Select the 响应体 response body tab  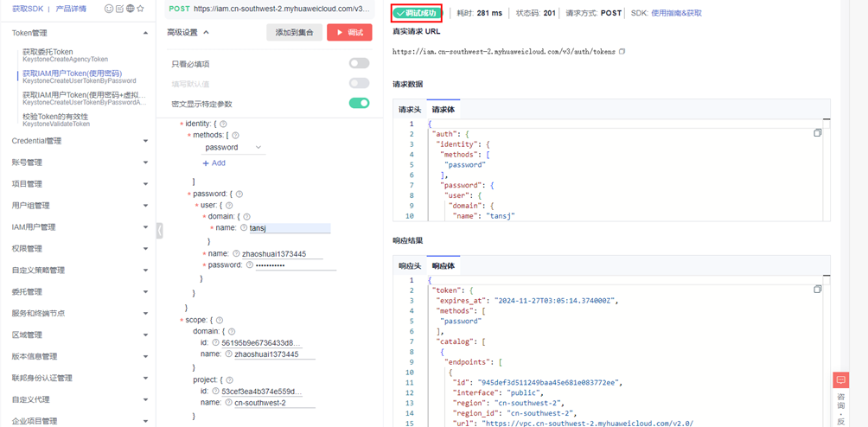pos(443,265)
